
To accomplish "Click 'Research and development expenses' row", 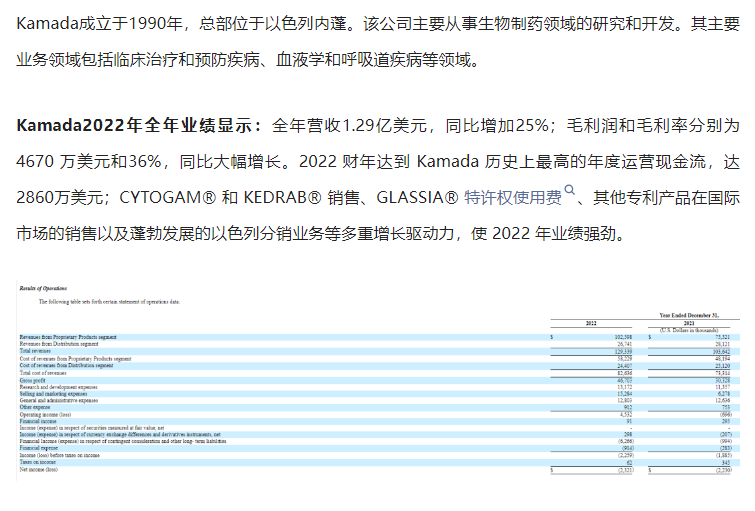I will 58,386.
